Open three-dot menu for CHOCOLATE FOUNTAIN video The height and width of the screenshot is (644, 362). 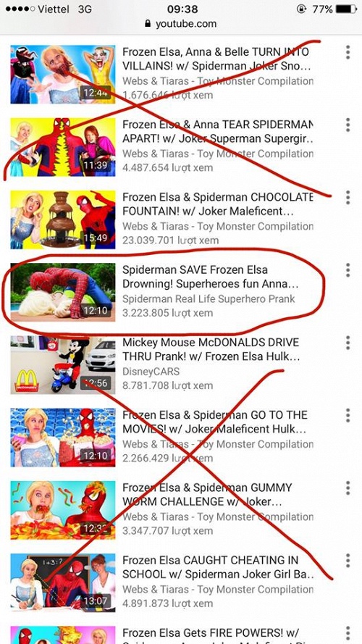tap(348, 198)
